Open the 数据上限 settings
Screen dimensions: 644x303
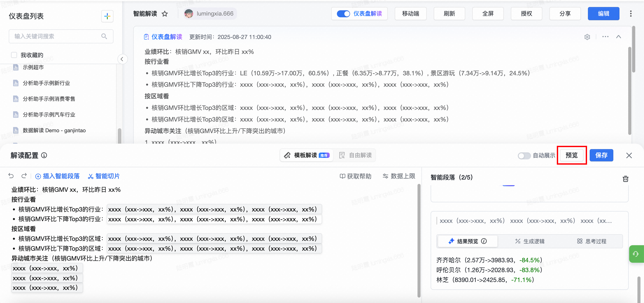tap(399, 176)
